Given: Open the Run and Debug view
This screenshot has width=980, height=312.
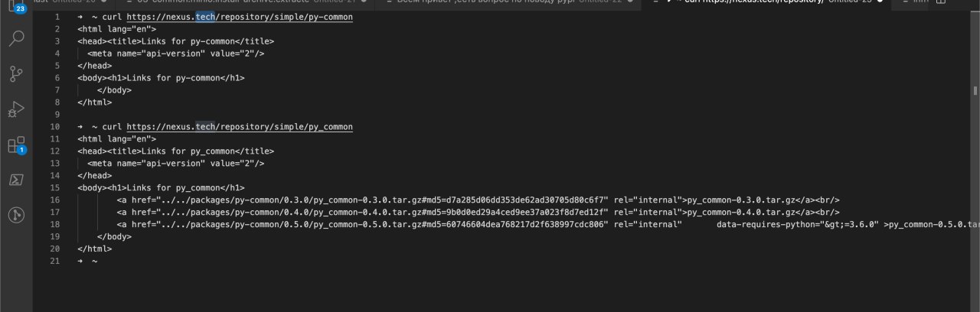Looking at the screenshot, I should click(x=16, y=109).
